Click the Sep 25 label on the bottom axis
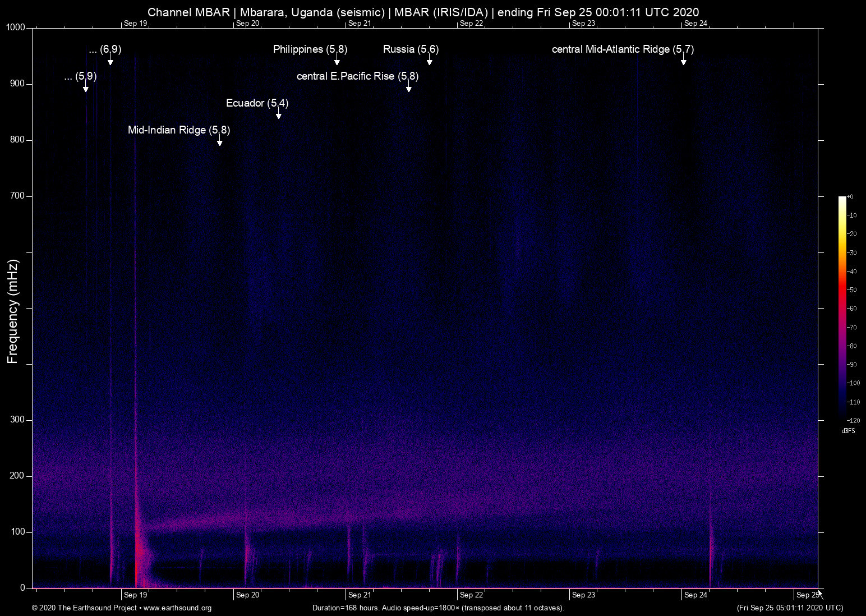 (x=807, y=595)
